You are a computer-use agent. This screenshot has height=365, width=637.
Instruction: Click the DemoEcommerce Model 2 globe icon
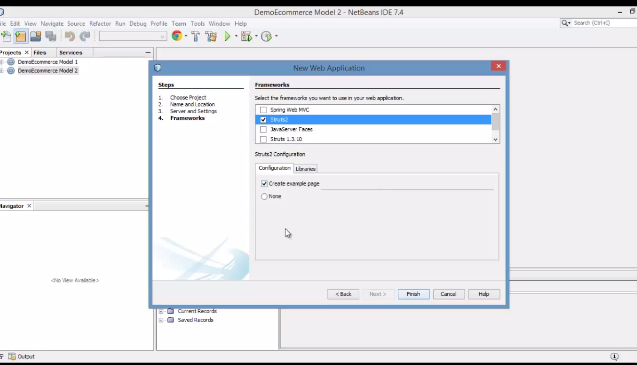pos(11,71)
